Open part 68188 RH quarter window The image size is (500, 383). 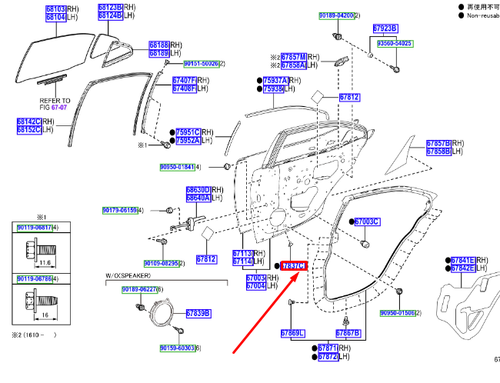tap(159, 45)
